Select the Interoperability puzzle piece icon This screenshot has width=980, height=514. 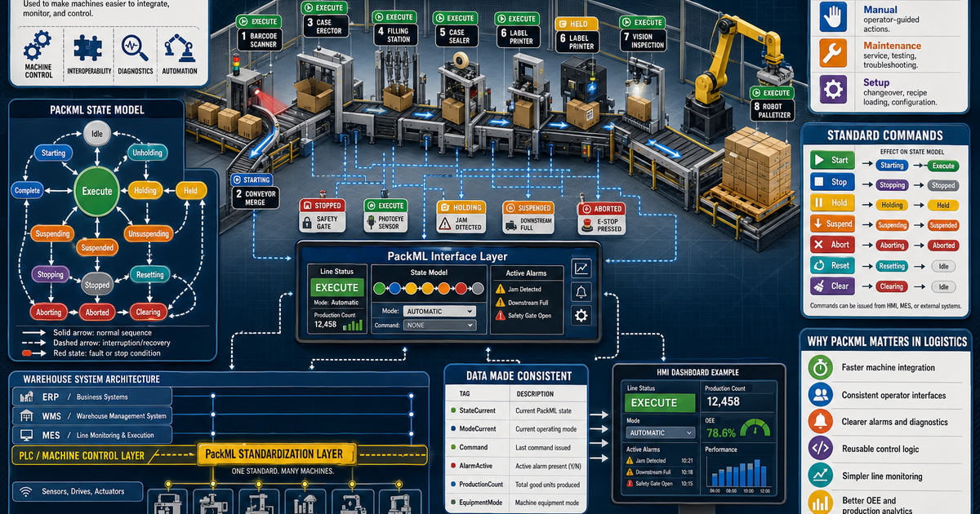point(87,48)
